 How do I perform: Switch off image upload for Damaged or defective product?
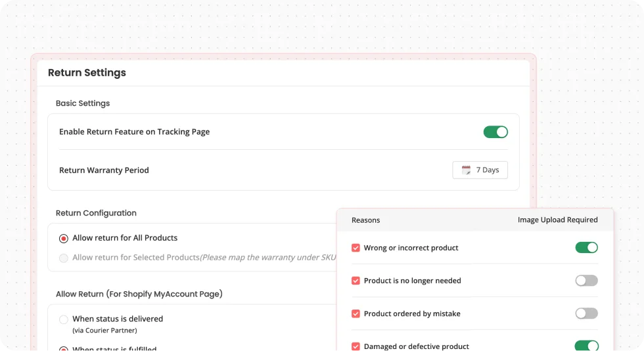(586, 346)
